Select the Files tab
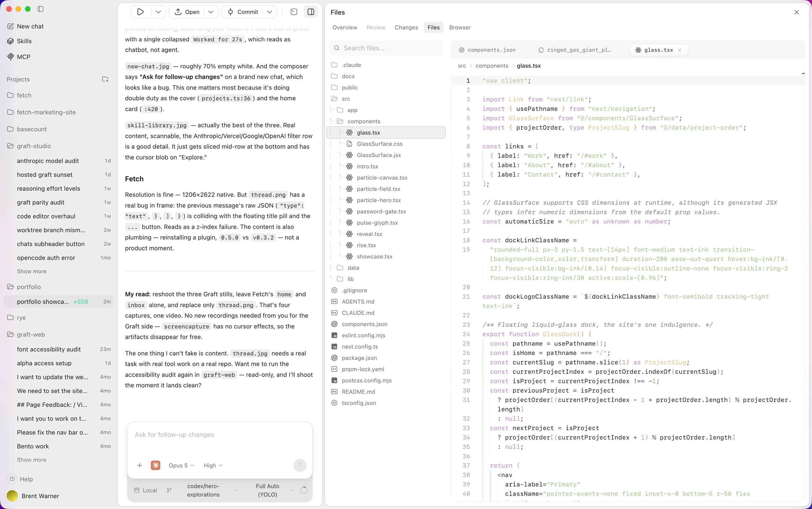Viewport: 812px width, 509px height. [433, 27]
